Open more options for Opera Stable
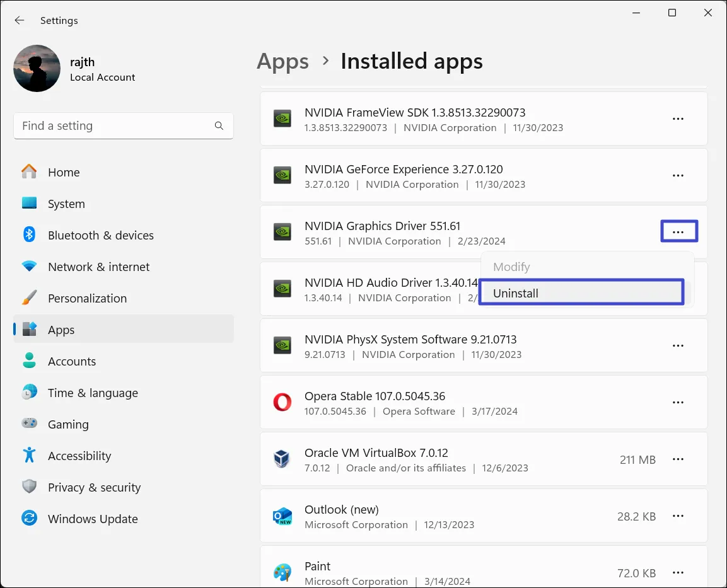The width and height of the screenshot is (727, 588). pos(678,402)
